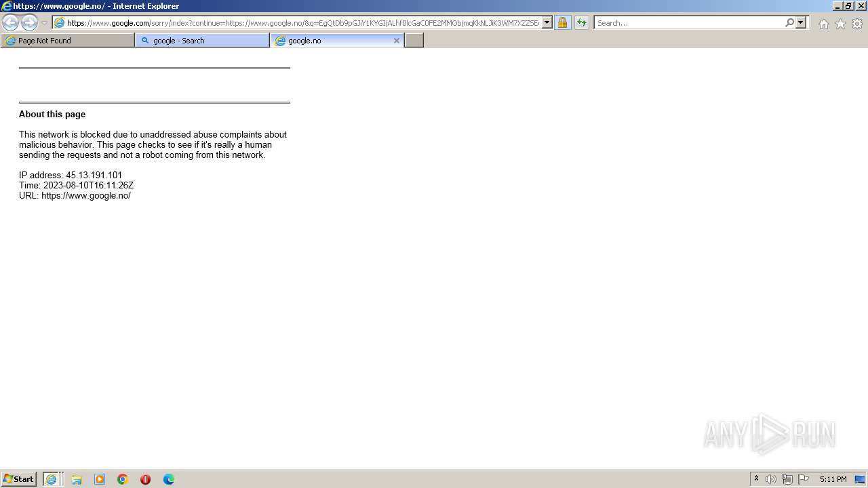Image resolution: width=868 pixels, height=488 pixels.
Task: Click the Time 2023-08-10T16:11:26Z text
Action: (76, 186)
